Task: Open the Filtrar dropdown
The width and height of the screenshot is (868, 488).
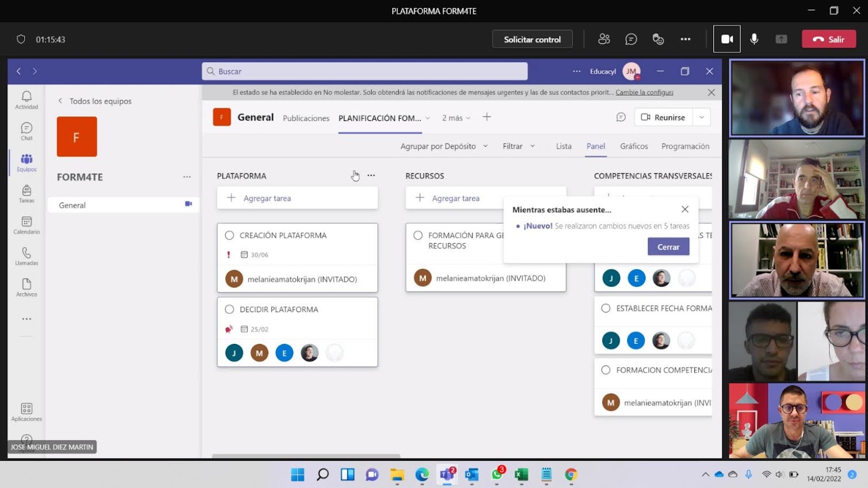Action: click(x=518, y=146)
